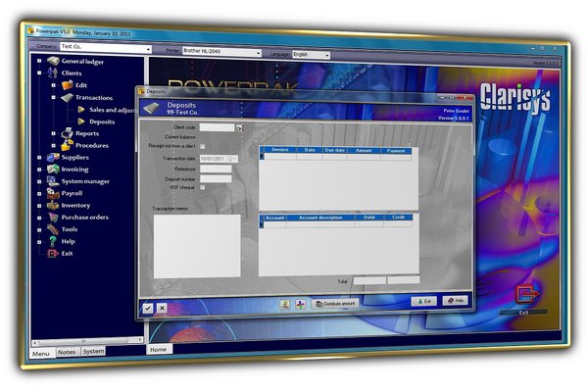
Task: Click the red Exit icon in tree
Action: [53, 254]
